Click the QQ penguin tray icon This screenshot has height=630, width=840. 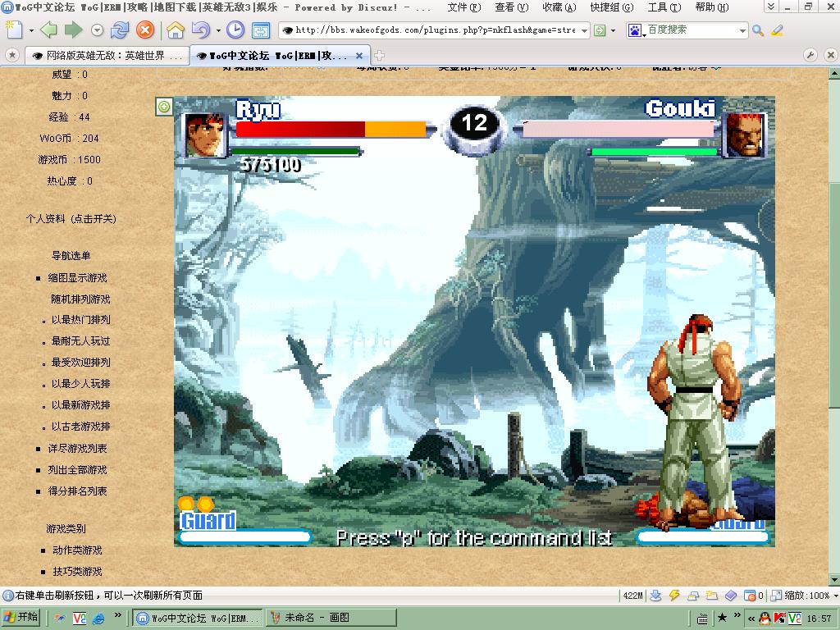[x=765, y=619]
